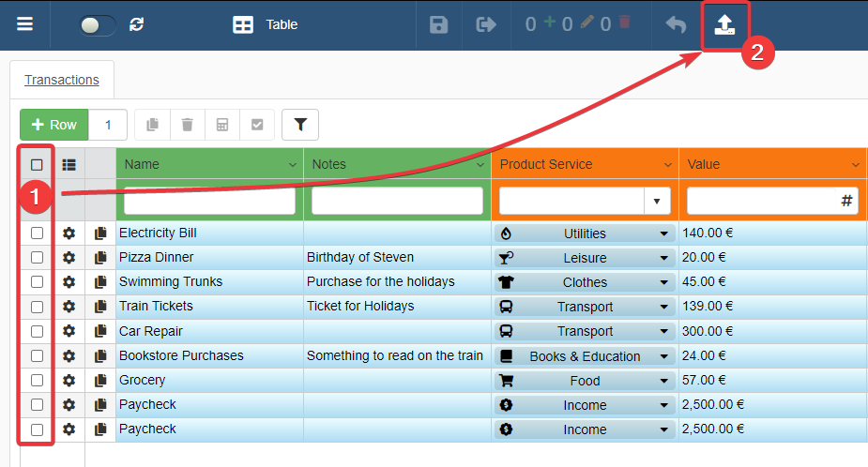Click the Name filter input field
Viewport: 868px width, 467px height.
(209, 201)
